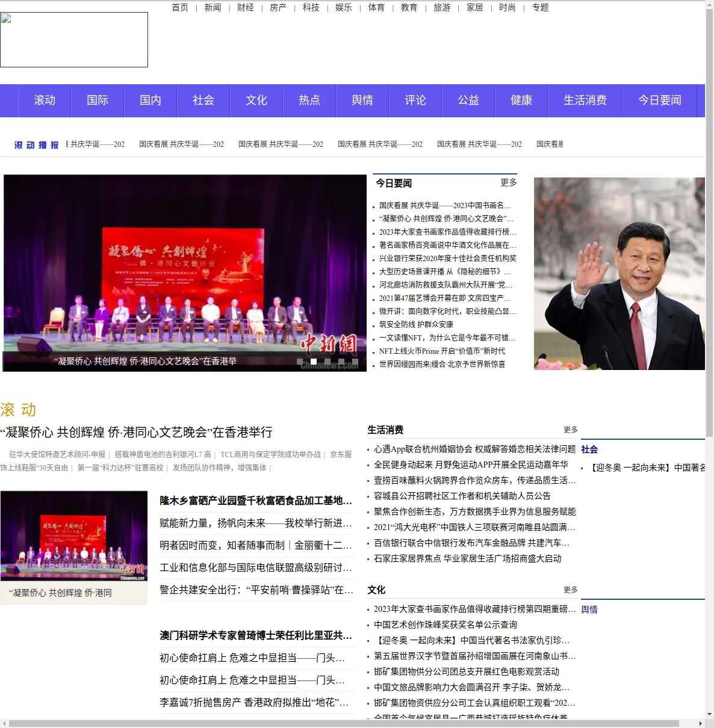Open TCL商用与保定学院成功举办 gray link
The image size is (714, 728).
(x=270, y=455)
